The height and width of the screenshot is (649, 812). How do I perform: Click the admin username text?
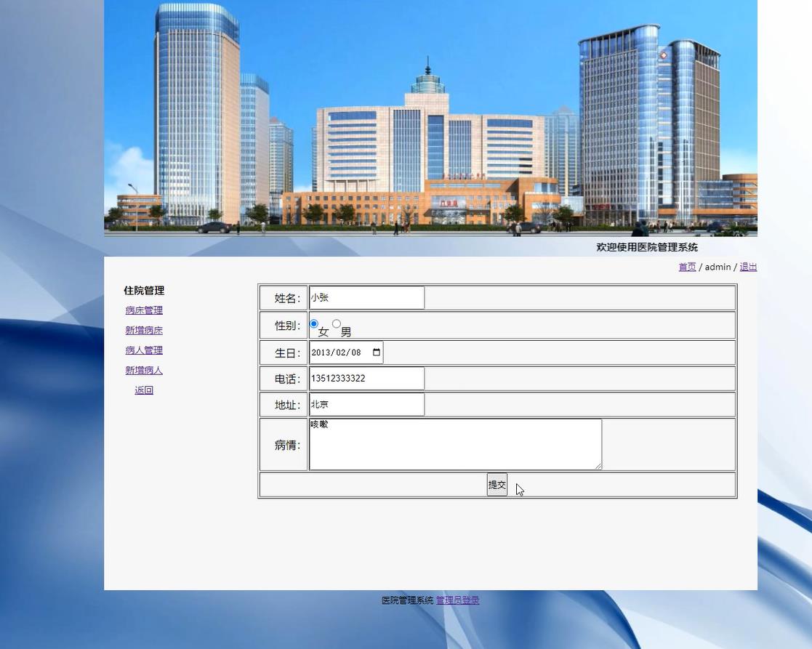tap(717, 267)
